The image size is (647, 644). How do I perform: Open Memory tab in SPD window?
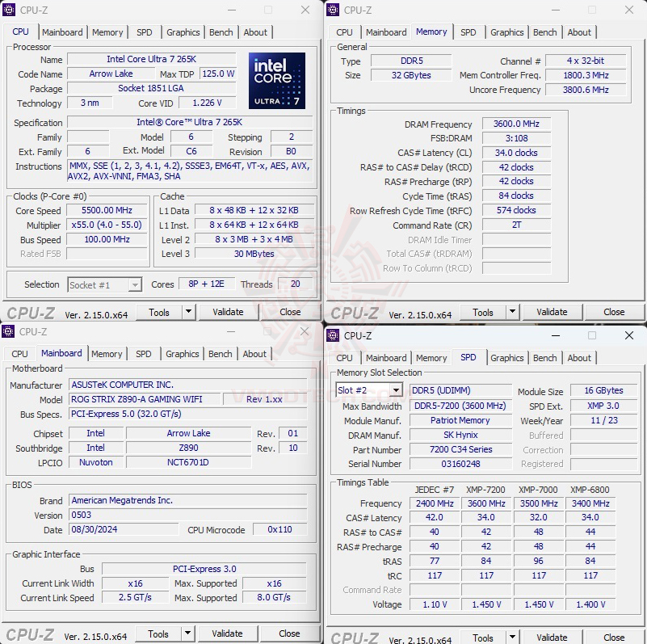[x=431, y=358]
